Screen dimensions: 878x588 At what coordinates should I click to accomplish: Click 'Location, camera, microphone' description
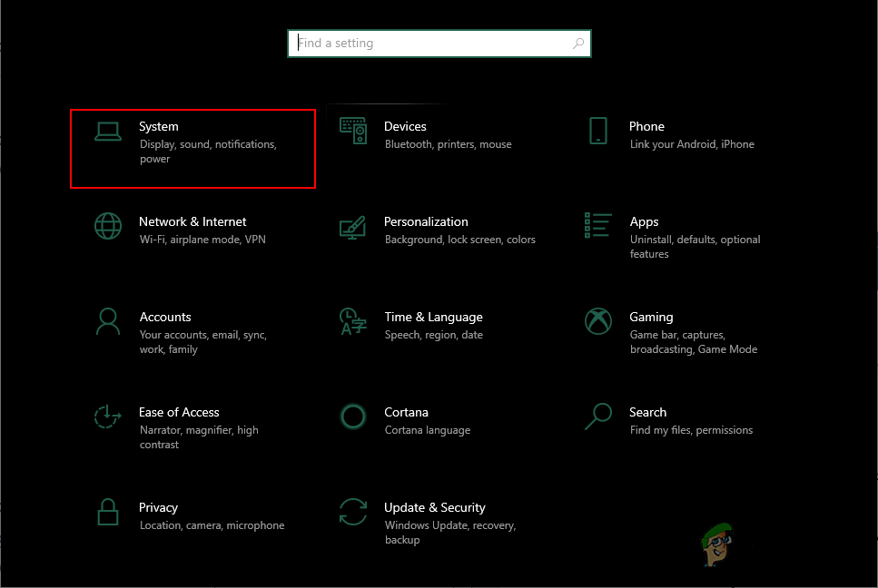pyautogui.click(x=212, y=525)
